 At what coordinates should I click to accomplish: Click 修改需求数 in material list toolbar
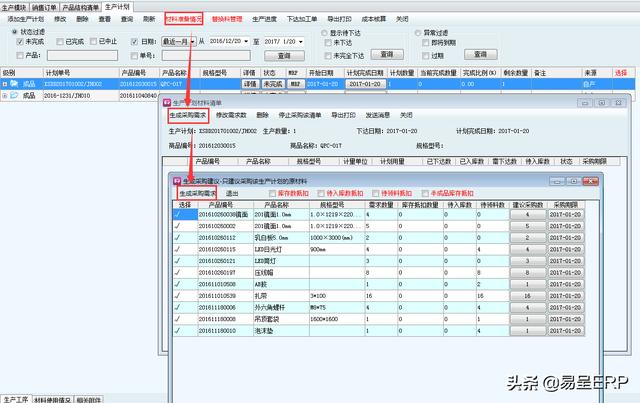(x=232, y=115)
